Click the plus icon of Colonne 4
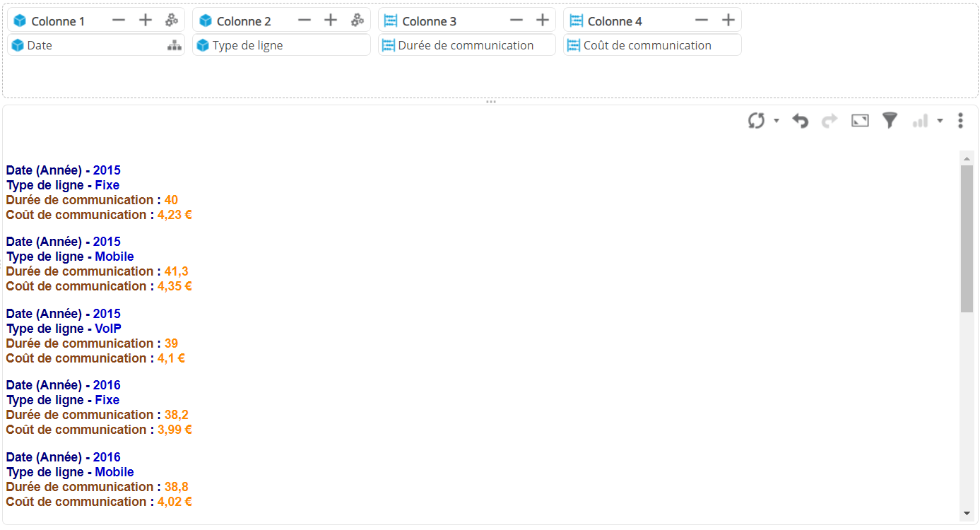 [728, 20]
